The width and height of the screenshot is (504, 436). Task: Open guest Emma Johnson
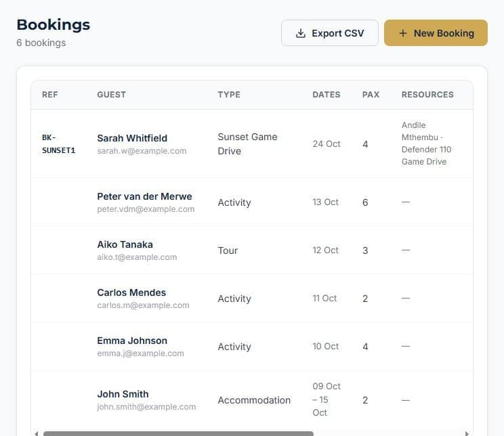pos(132,341)
